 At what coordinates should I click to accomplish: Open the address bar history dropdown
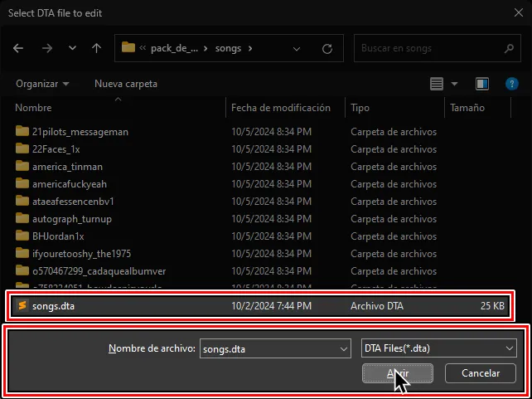pos(297,49)
